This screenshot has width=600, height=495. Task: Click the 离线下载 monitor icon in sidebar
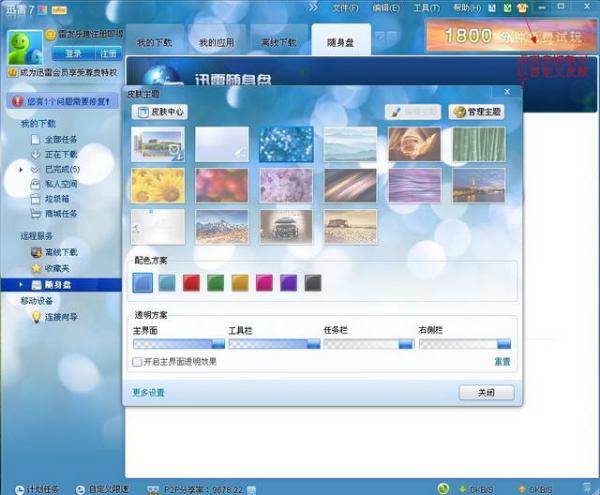(x=36, y=252)
